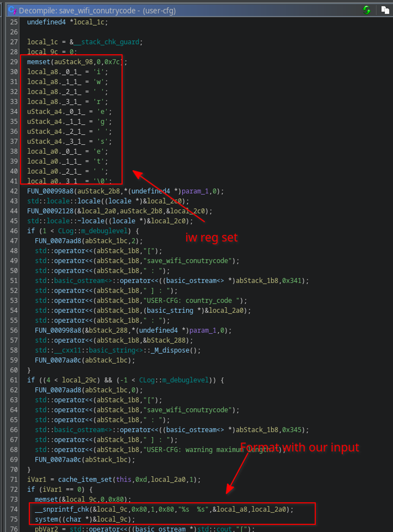Click the FUN_0007aad8 call on line 47

tap(58, 241)
